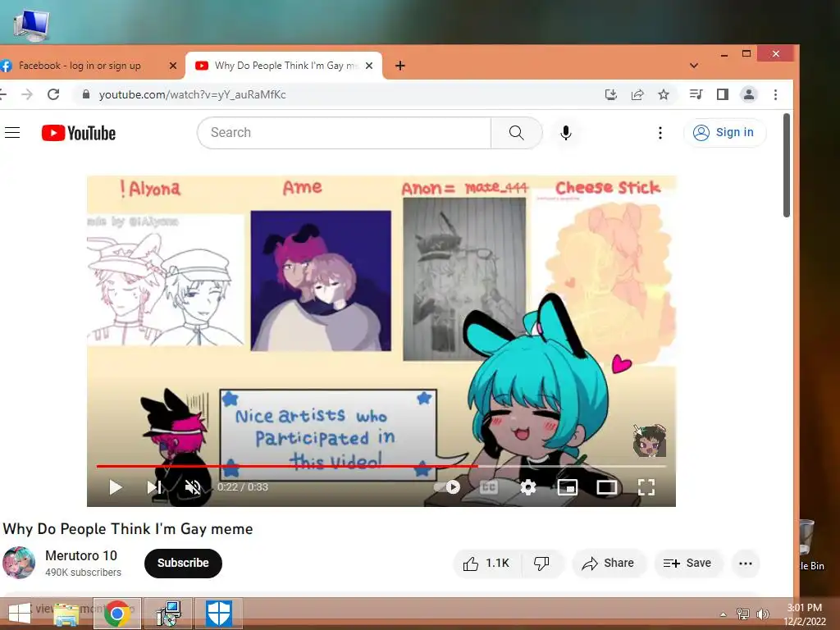Toggle the autoplay switch
The width and height of the screenshot is (840, 630).
[x=448, y=487]
